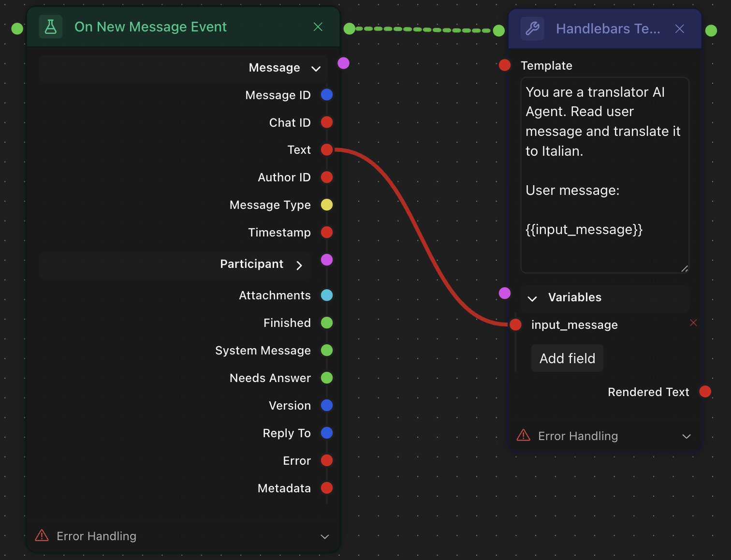731x560 pixels.
Task: Collapse the Message section chevron
Action: tap(316, 69)
